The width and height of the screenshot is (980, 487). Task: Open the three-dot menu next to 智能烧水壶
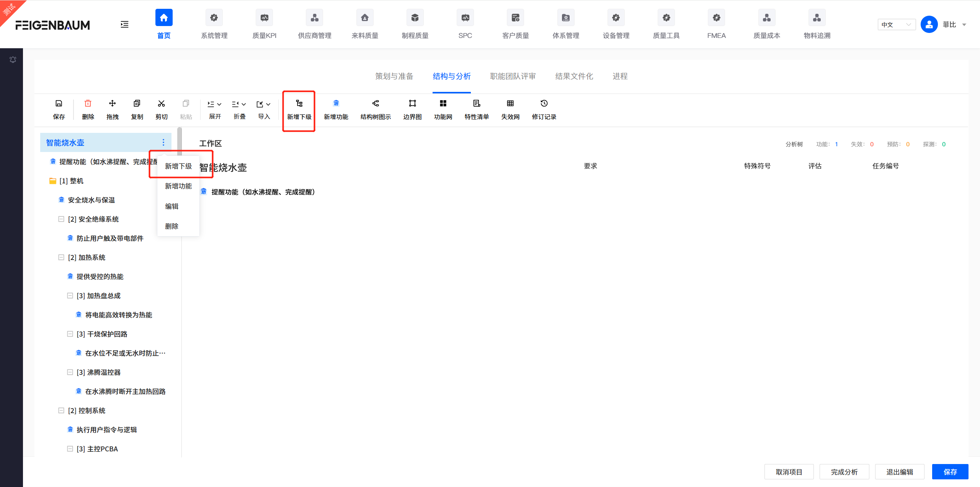click(163, 142)
